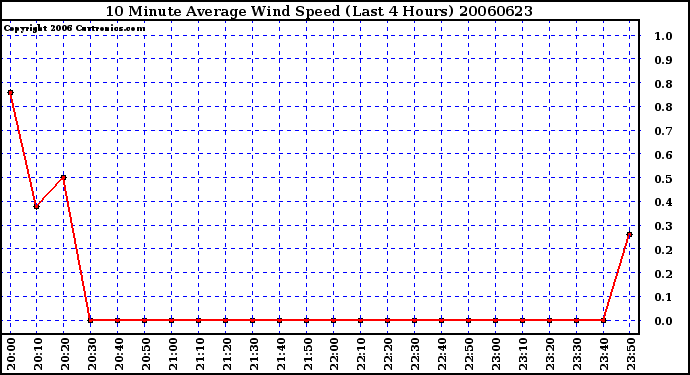Viewport: 690px width, 375px height.
Task: Click the zero data point at 22:00
Action: point(334,320)
